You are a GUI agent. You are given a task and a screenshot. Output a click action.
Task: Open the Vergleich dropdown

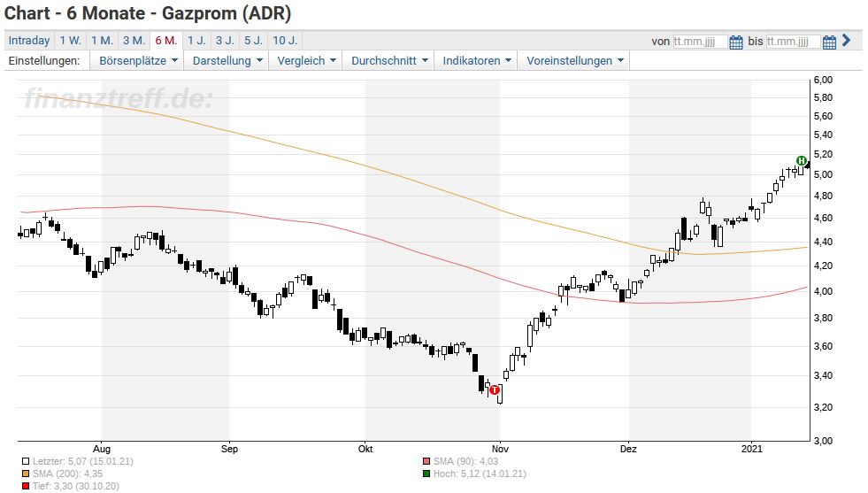point(306,61)
